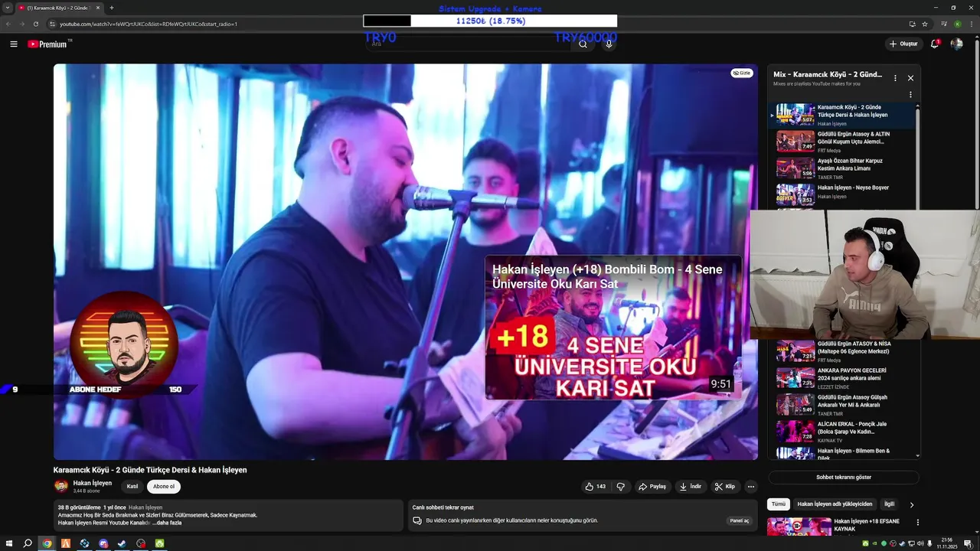Play ANKARA PAVYON GECELERİ 2024 video
Viewport: 980px width, 551px height.
pyautogui.click(x=842, y=378)
